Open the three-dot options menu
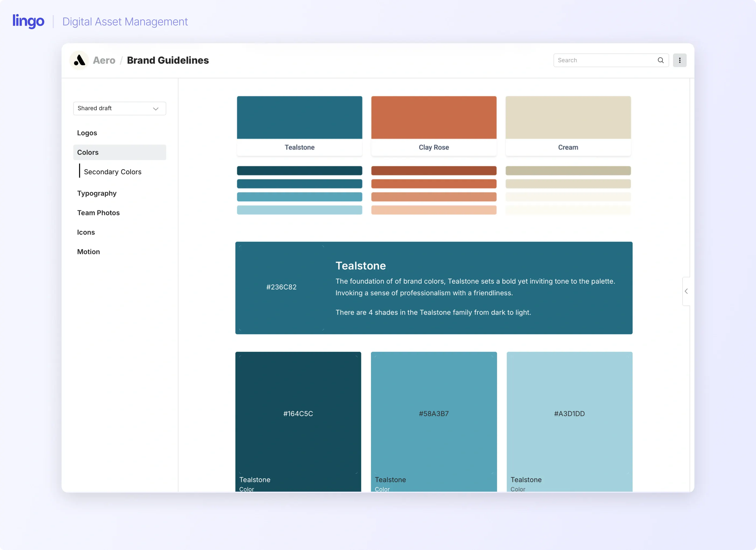This screenshot has width=756, height=550. (679, 60)
